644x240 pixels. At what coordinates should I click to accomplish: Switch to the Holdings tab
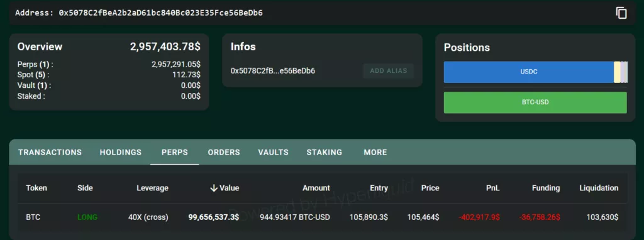121,152
